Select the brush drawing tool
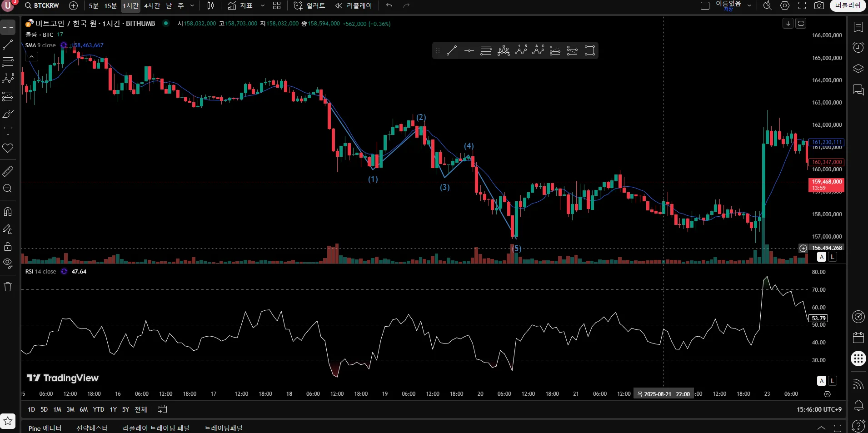Screen dimensions: 868x433 [x=8, y=114]
